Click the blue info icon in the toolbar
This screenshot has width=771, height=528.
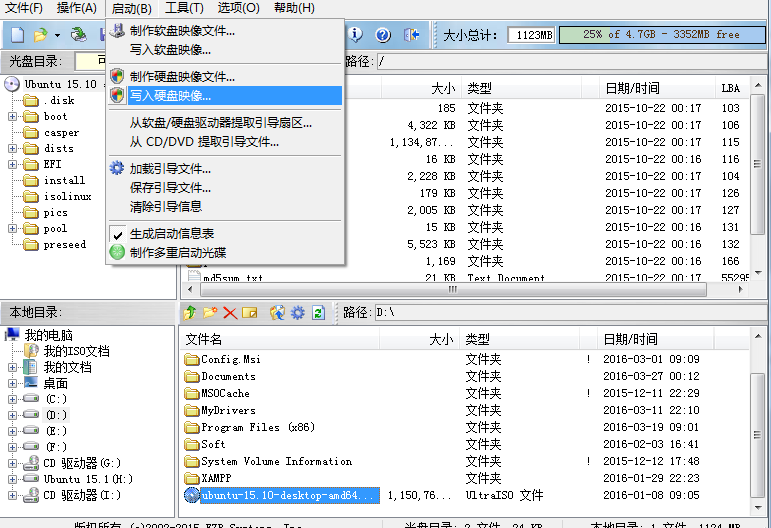[355, 34]
